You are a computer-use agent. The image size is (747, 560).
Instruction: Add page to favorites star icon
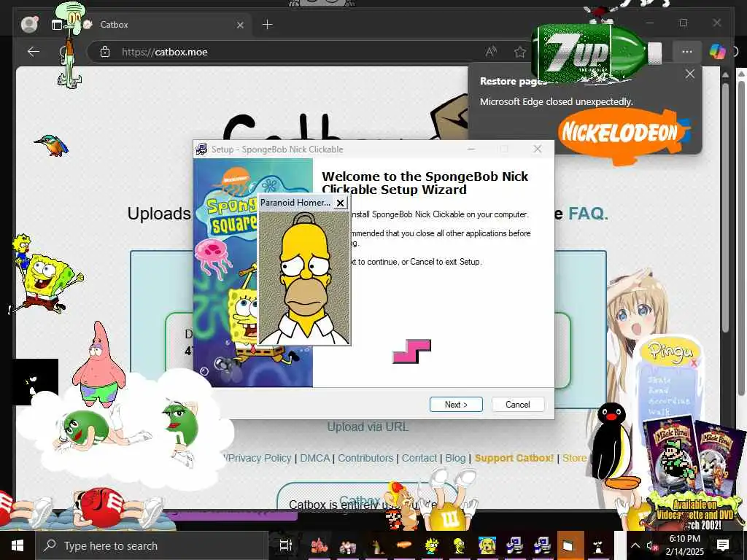[x=519, y=52]
